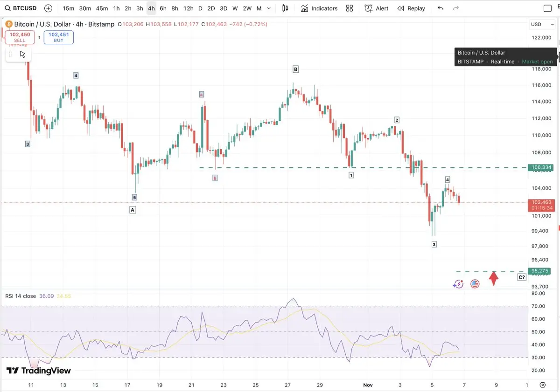Open the candlestick chart type menu
Screen dimensions: 560x392
[x=285, y=8]
